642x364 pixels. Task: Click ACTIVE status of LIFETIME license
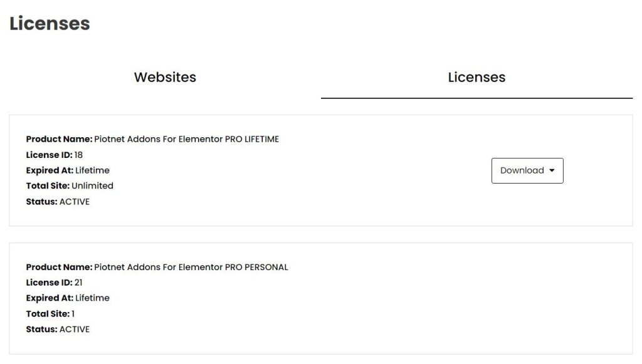75,202
